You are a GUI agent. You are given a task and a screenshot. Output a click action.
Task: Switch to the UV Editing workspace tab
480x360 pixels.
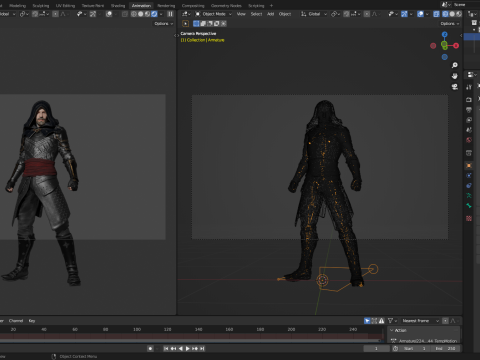click(65, 6)
